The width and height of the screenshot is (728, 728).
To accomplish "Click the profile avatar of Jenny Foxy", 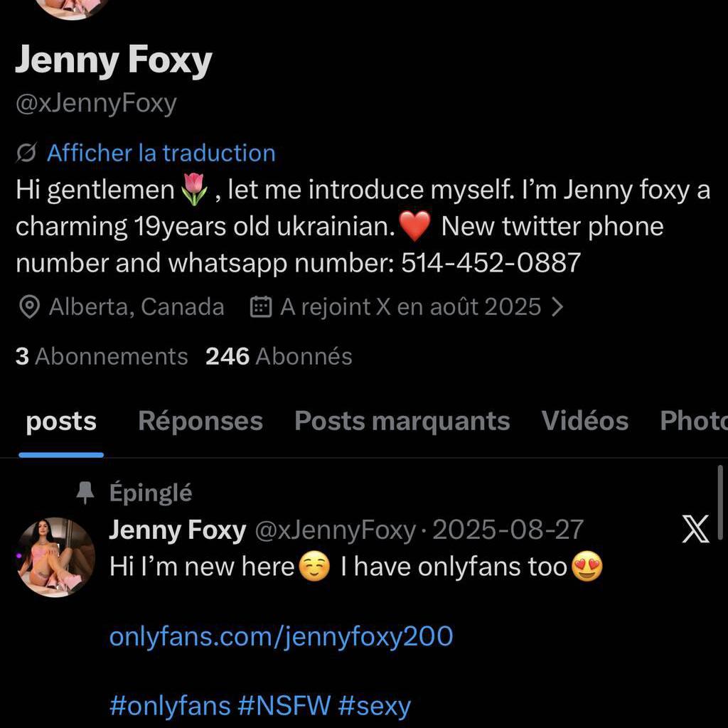I will point(56,557).
